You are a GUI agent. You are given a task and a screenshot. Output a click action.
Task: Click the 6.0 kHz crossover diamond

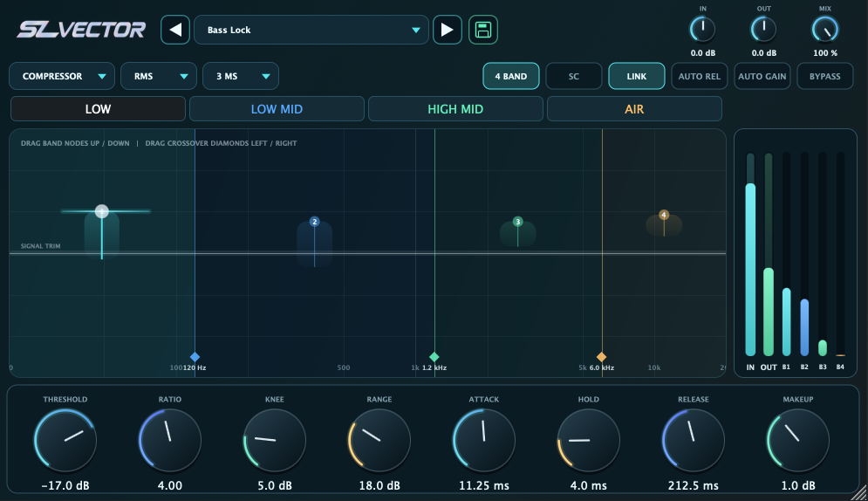[x=602, y=357]
